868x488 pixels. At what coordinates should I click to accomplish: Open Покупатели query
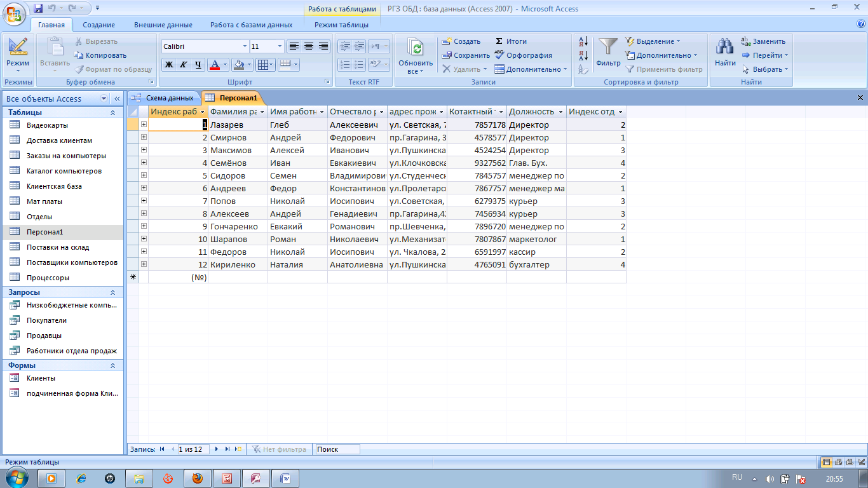[x=62, y=320]
